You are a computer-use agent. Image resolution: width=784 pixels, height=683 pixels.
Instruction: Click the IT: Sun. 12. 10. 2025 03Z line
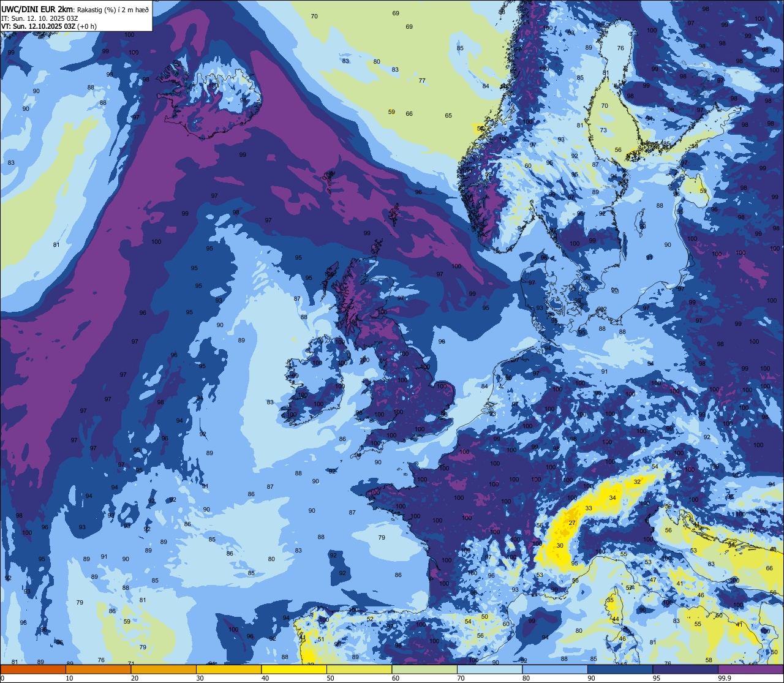(41, 18)
